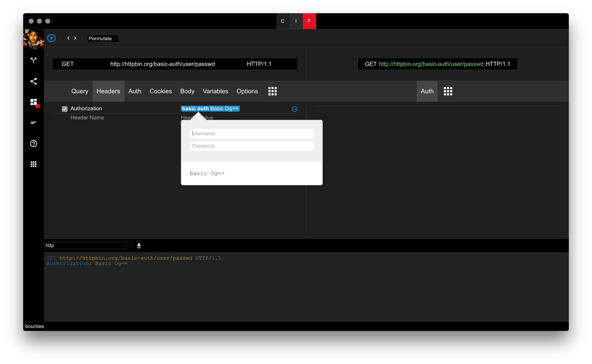
Task: Open the help question-mark icon
Action: point(33,143)
